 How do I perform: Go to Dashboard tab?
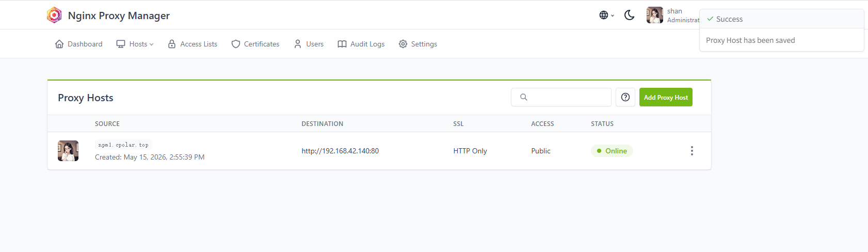[x=78, y=44]
